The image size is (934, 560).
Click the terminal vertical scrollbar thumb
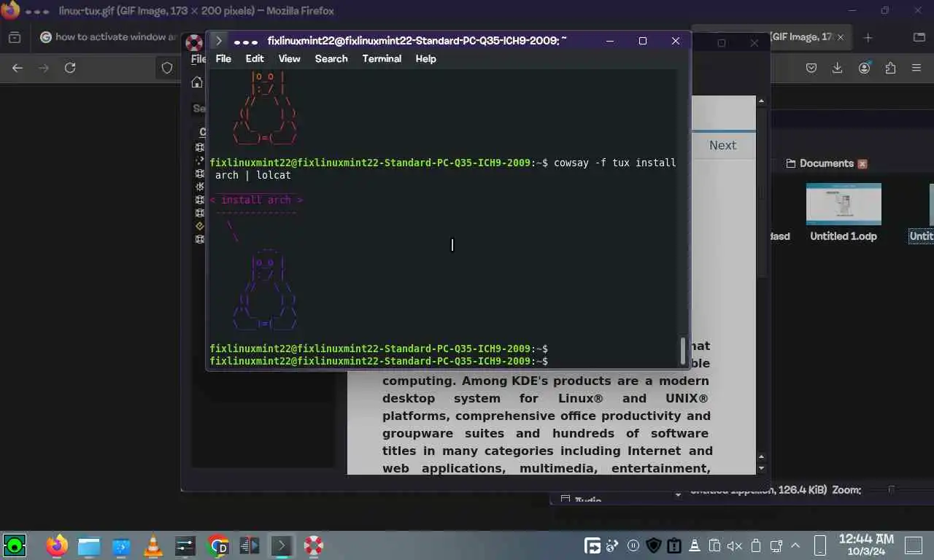(x=683, y=351)
